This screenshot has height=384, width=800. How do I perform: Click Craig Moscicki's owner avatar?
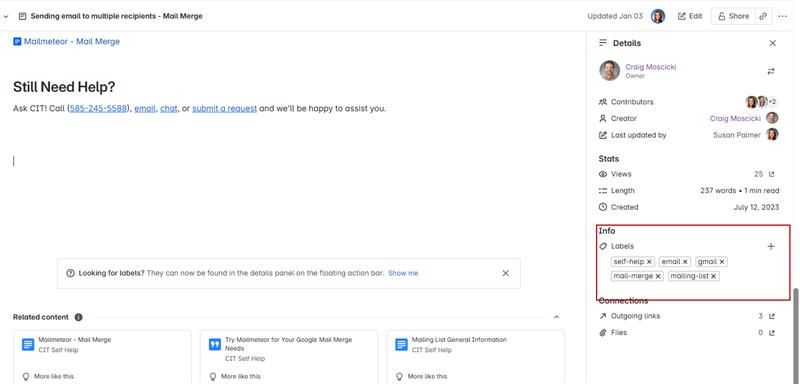(609, 70)
